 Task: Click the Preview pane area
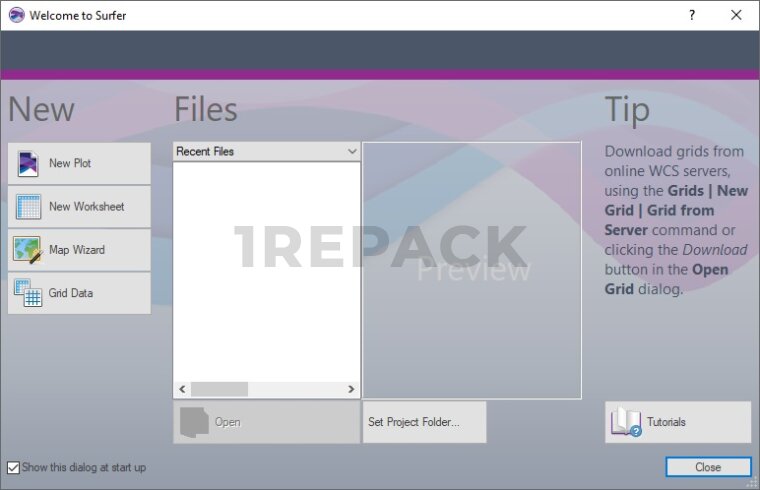tap(472, 270)
